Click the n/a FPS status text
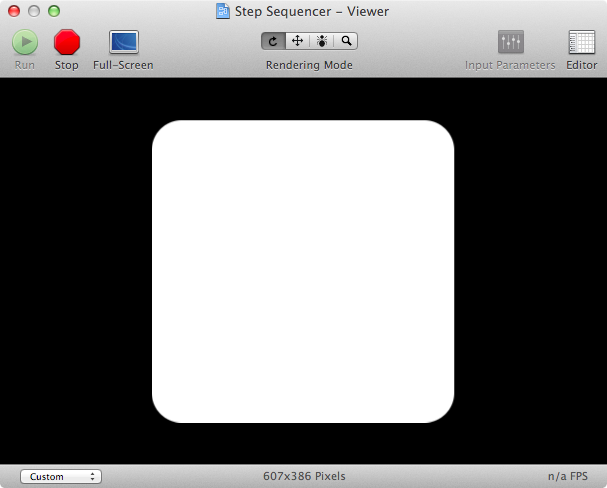 pos(568,476)
